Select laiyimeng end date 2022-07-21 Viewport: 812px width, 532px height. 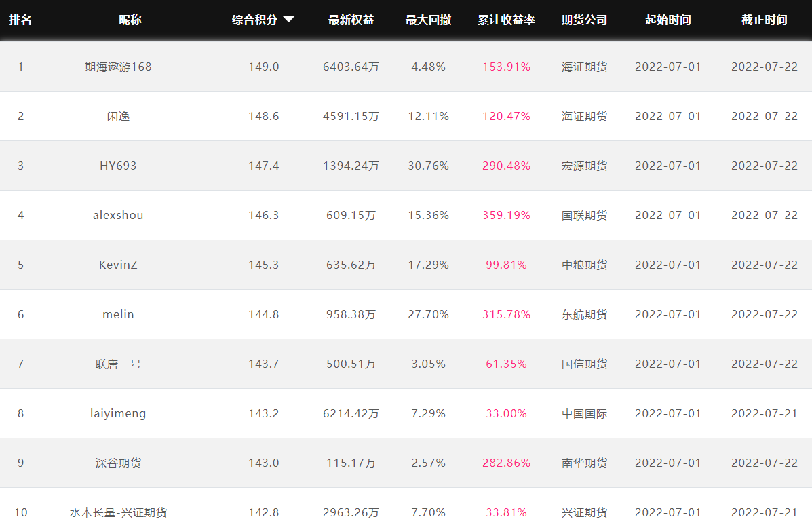coord(765,413)
